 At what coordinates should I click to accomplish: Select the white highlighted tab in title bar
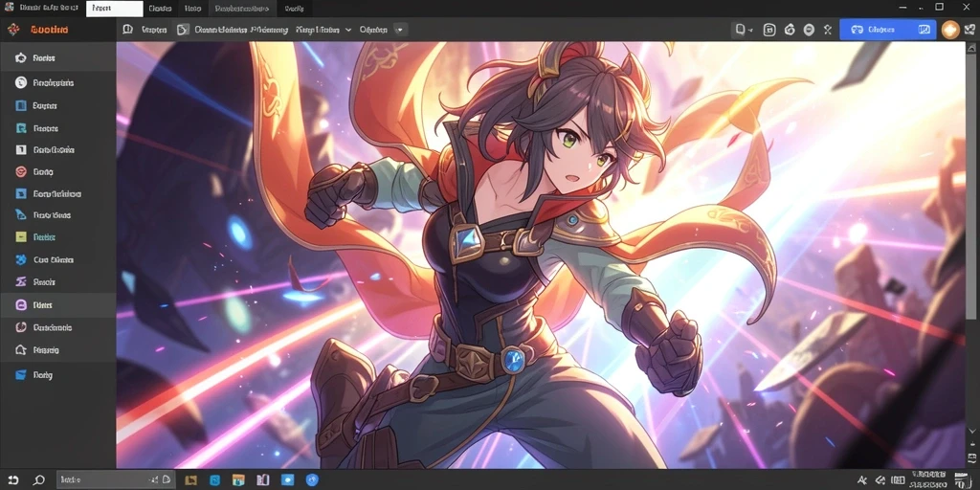(115, 9)
